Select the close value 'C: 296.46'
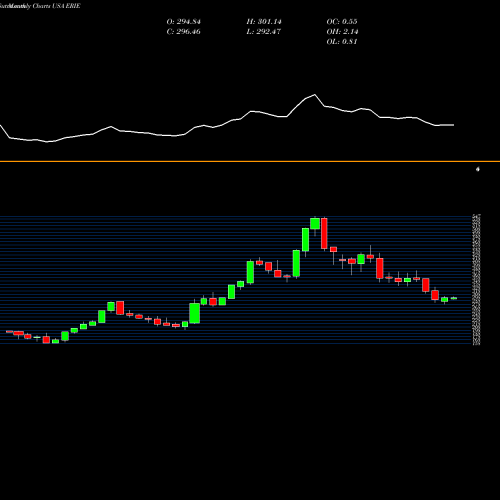Image resolution: width=500 pixels, height=500 pixels. [184, 32]
